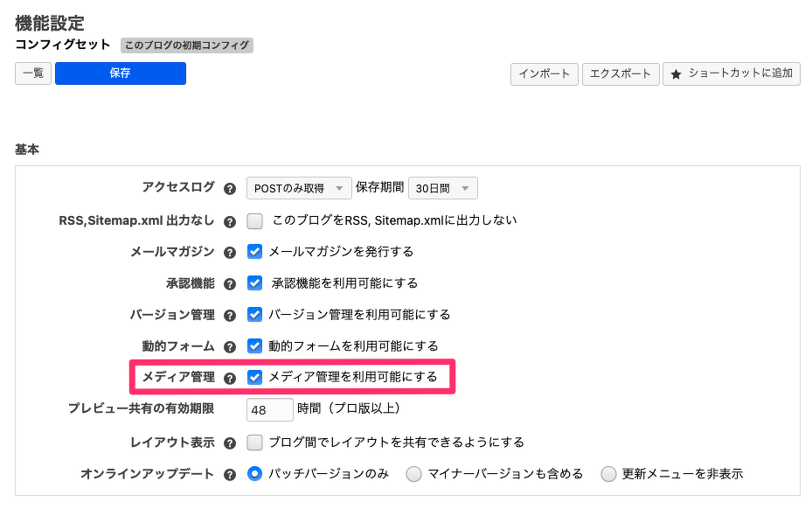This screenshot has height=509, width=812.
Task: Click help icon next to バージョン管理
Action: (230, 315)
